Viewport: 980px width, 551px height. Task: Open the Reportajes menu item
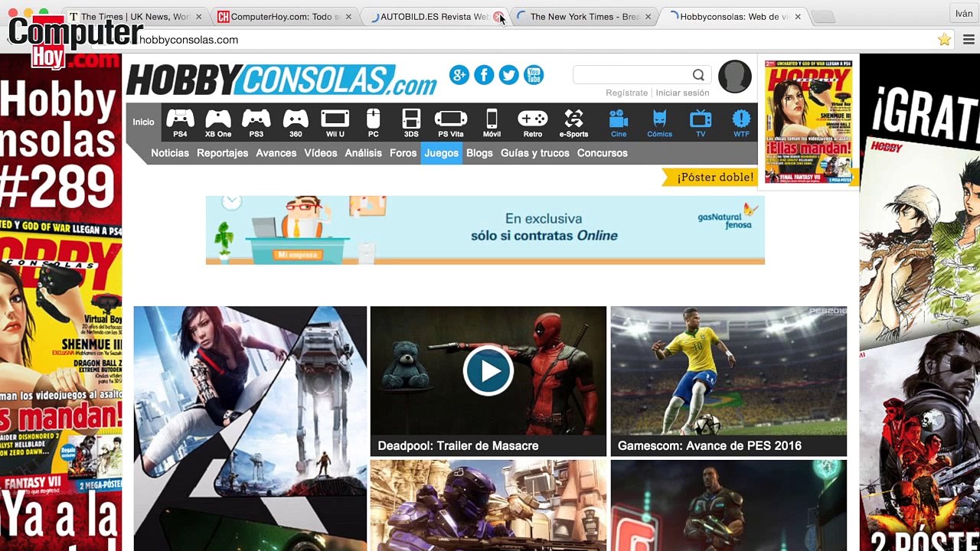tap(222, 153)
